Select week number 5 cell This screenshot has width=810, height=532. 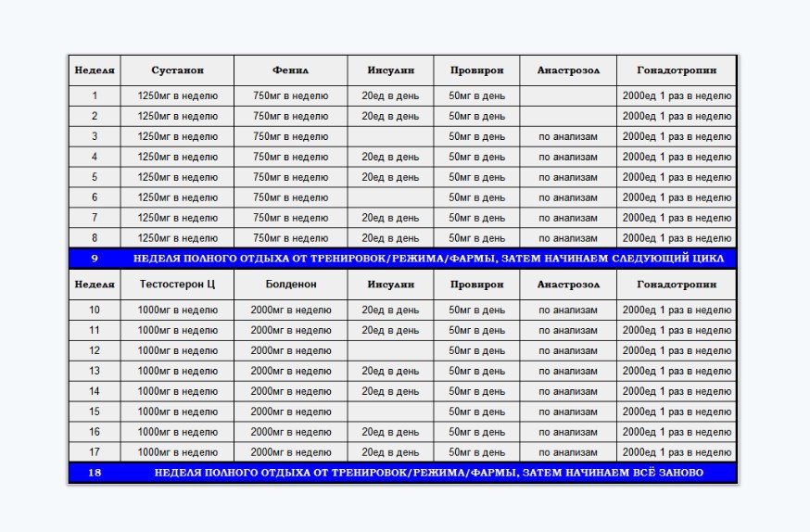(x=95, y=177)
